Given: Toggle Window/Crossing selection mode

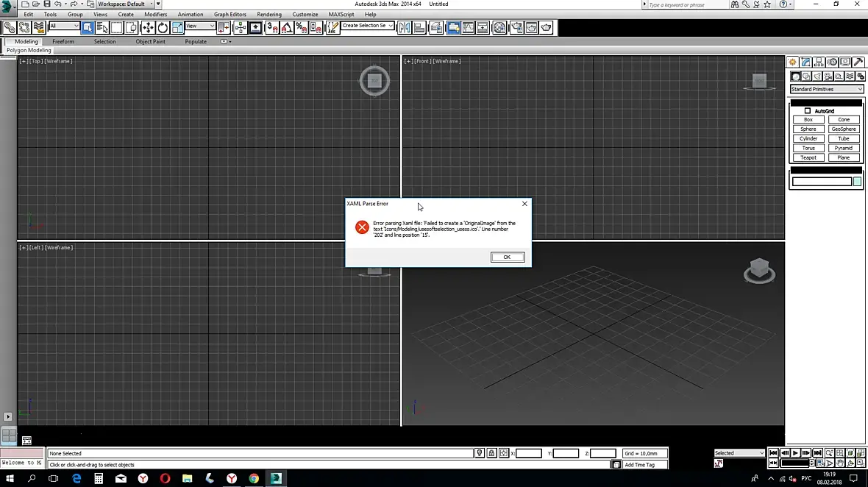Looking at the screenshot, I should point(132,28).
